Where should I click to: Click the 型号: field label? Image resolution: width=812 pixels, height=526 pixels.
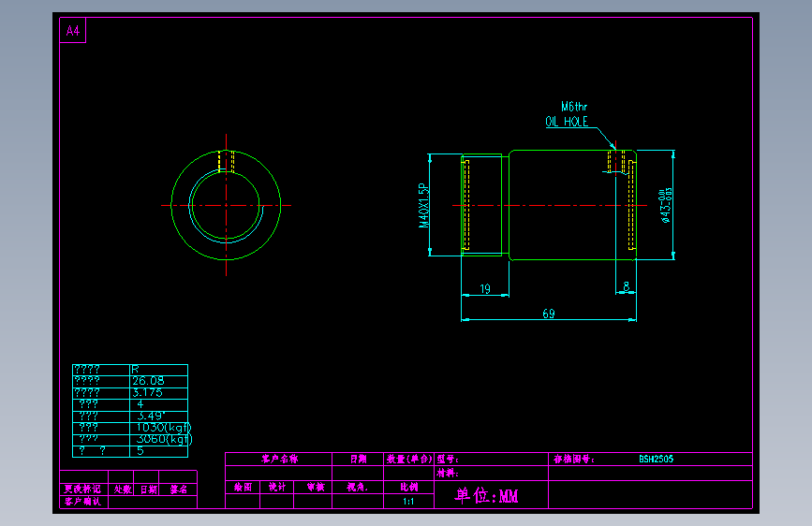(x=448, y=460)
